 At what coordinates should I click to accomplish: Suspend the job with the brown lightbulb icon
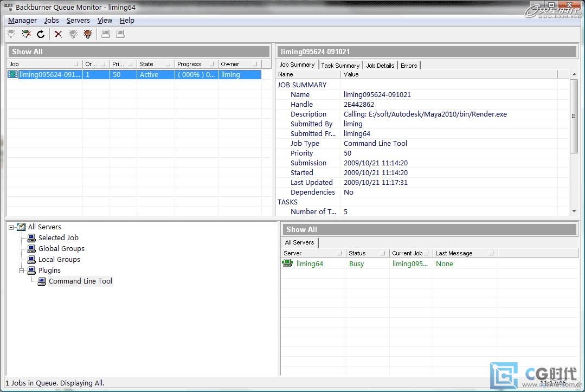coord(88,34)
